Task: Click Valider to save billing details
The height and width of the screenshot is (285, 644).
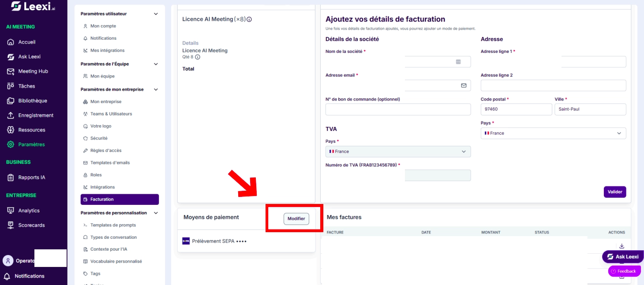Action: (615, 192)
